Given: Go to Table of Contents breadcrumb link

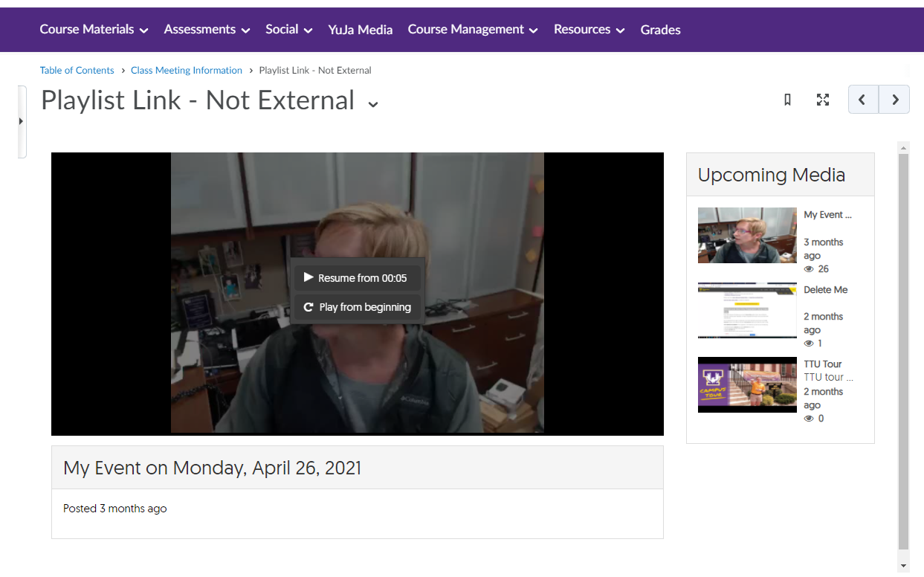Looking at the screenshot, I should point(77,71).
